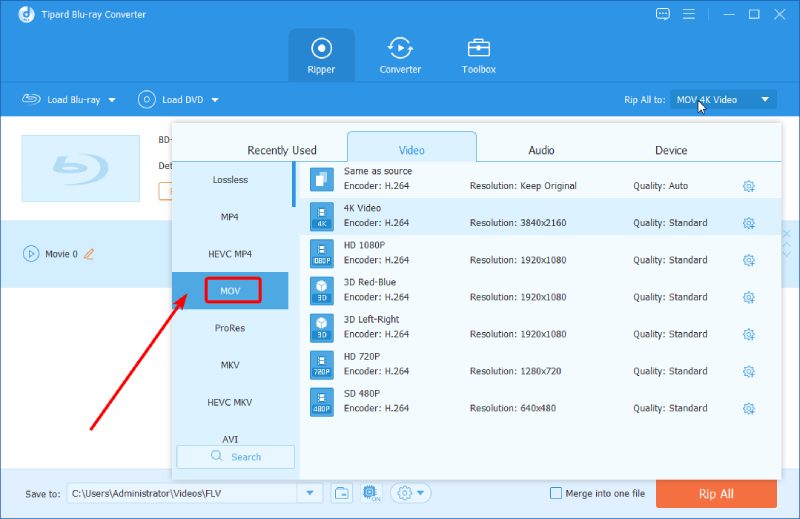The width and height of the screenshot is (800, 519).
Task: Click Quality: Auto text
Action: click(x=661, y=186)
